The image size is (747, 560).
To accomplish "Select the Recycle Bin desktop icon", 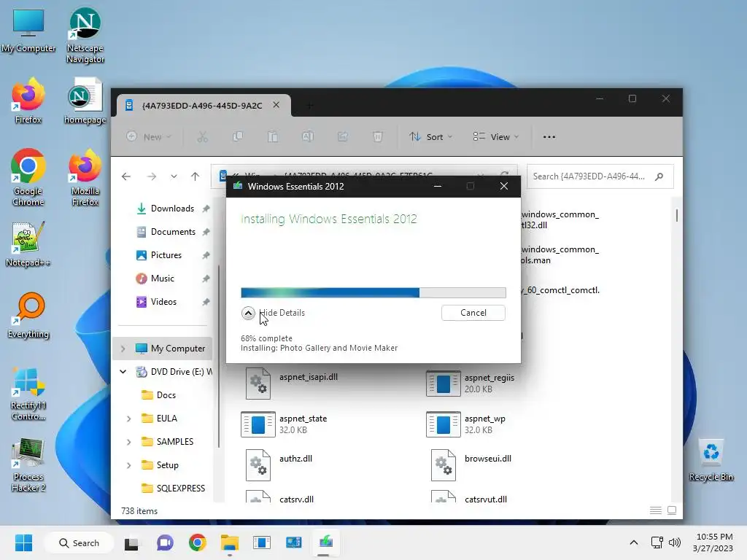I will pyautogui.click(x=711, y=459).
